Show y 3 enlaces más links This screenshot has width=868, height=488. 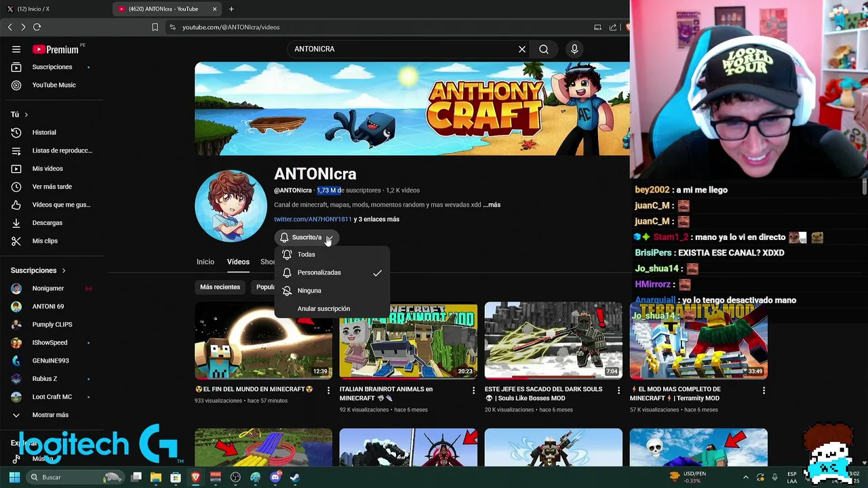[x=376, y=220]
